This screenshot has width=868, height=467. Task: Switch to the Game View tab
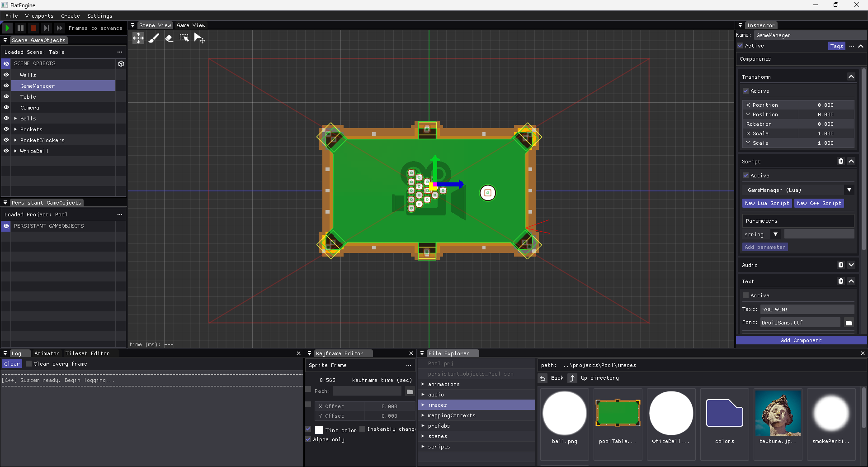191,25
